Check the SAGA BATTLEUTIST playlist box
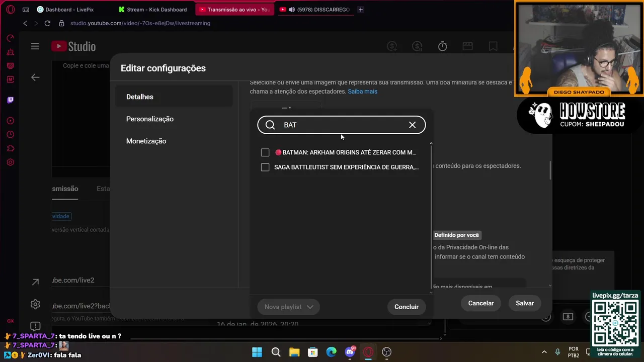Screen dimensions: 644x362 point(265,167)
